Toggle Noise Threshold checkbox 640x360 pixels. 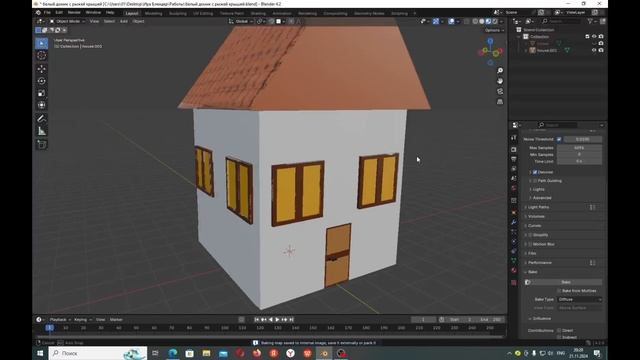[559, 139]
